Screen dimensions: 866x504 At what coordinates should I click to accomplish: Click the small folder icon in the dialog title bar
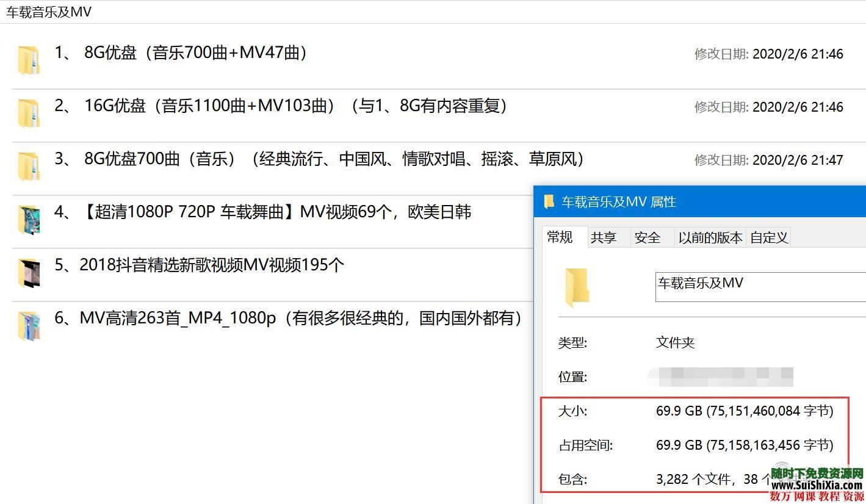click(549, 202)
